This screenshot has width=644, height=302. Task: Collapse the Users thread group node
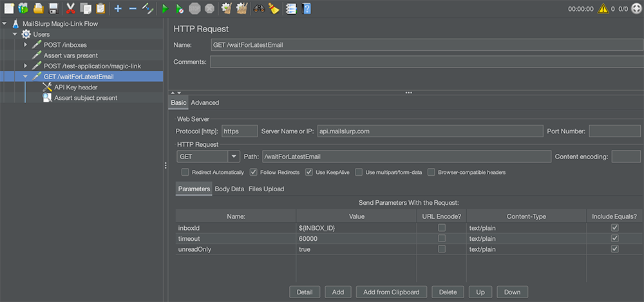pos(15,34)
